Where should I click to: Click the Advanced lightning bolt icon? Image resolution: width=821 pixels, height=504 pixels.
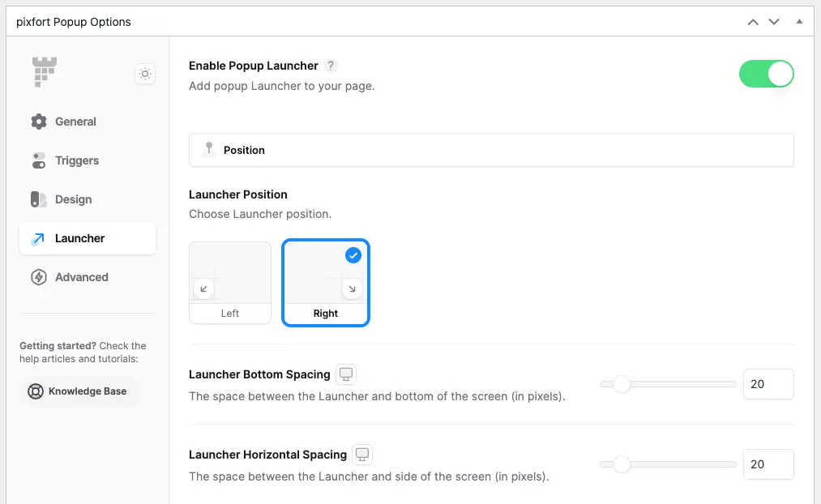39,277
